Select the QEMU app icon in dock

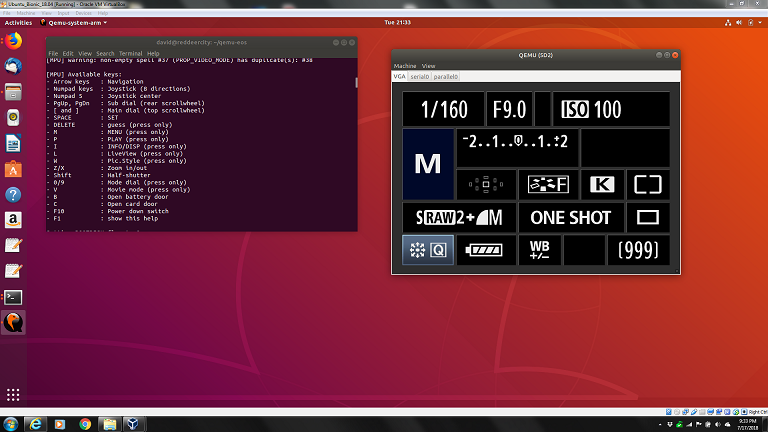13,322
